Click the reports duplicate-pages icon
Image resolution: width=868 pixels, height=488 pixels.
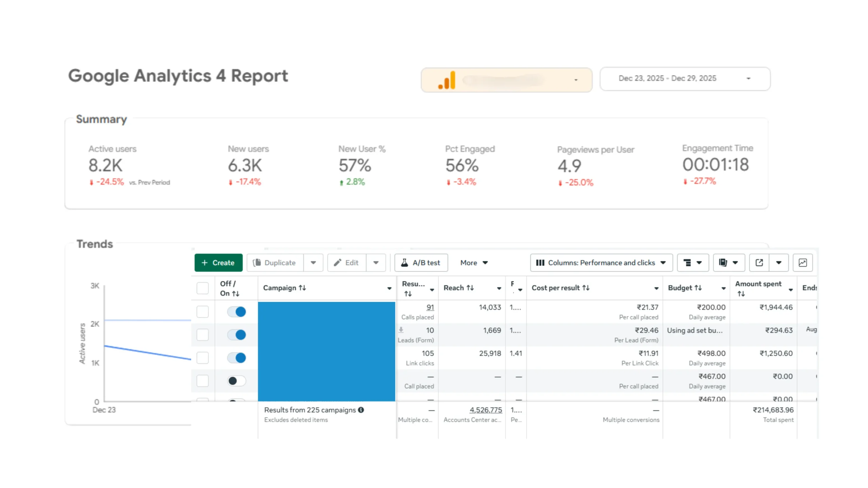coord(723,262)
